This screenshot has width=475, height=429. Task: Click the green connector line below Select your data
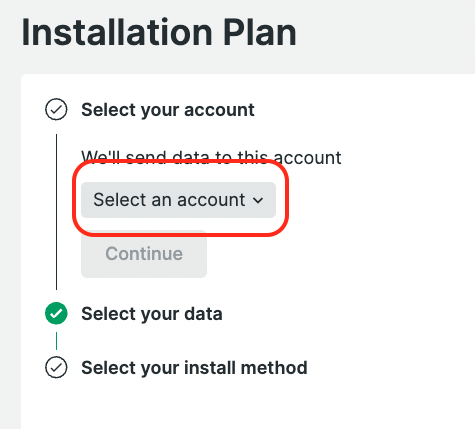[56, 341]
